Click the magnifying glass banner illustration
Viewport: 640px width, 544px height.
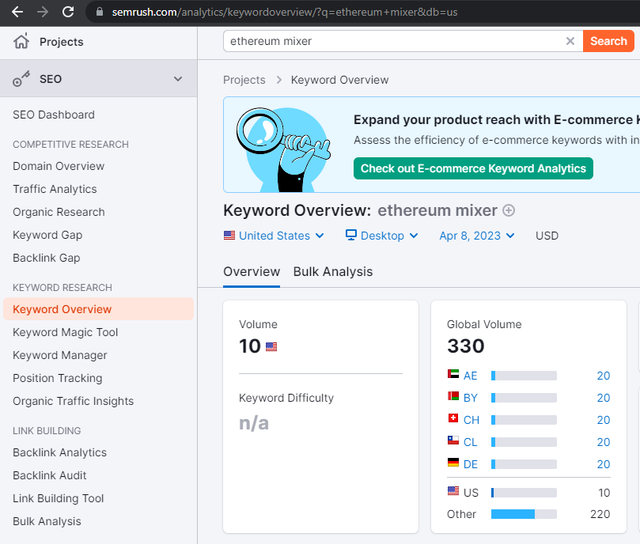(x=284, y=149)
